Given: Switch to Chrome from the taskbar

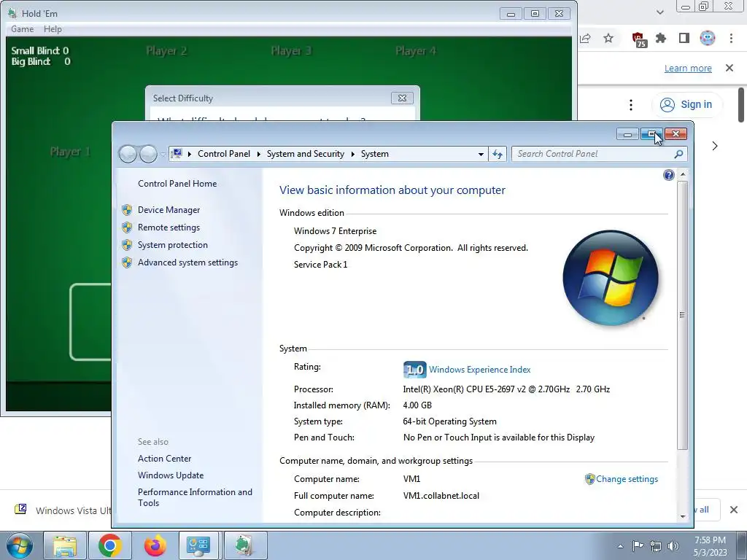Looking at the screenshot, I should tap(110, 545).
